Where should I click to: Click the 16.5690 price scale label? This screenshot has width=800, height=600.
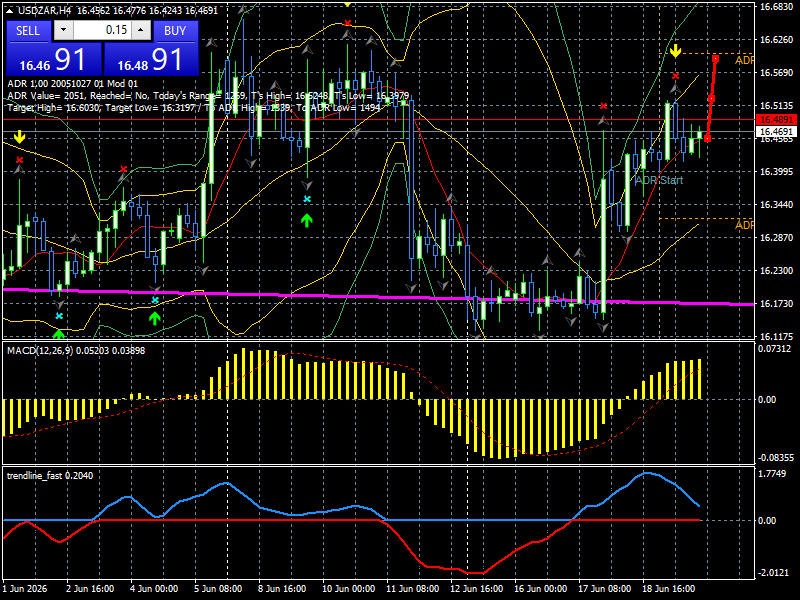tap(776, 72)
